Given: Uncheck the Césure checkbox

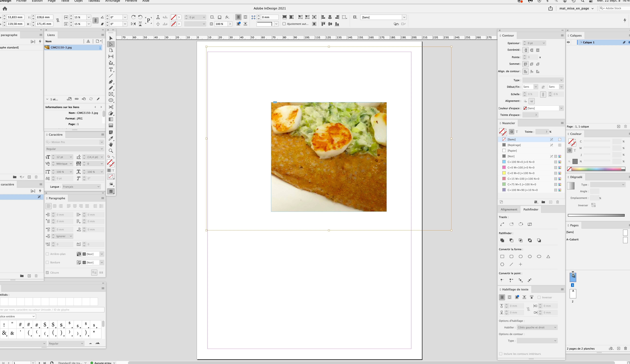Looking at the screenshot, I should pos(47,273).
